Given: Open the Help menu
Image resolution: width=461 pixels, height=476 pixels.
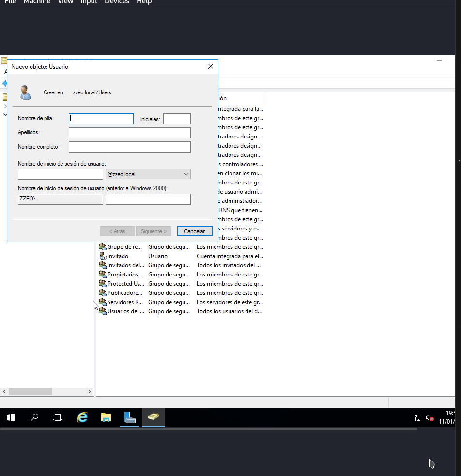Looking at the screenshot, I should pyautogui.click(x=144, y=2).
